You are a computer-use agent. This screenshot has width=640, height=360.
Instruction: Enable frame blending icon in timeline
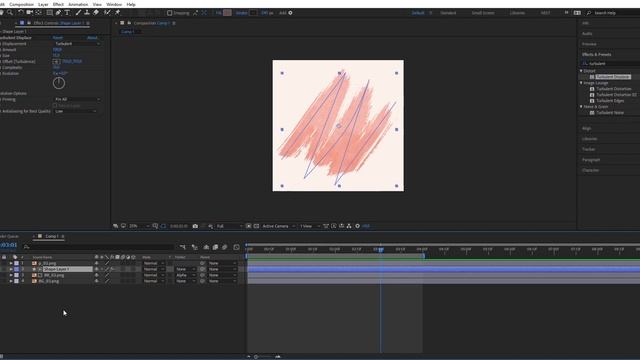coord(216,247)
